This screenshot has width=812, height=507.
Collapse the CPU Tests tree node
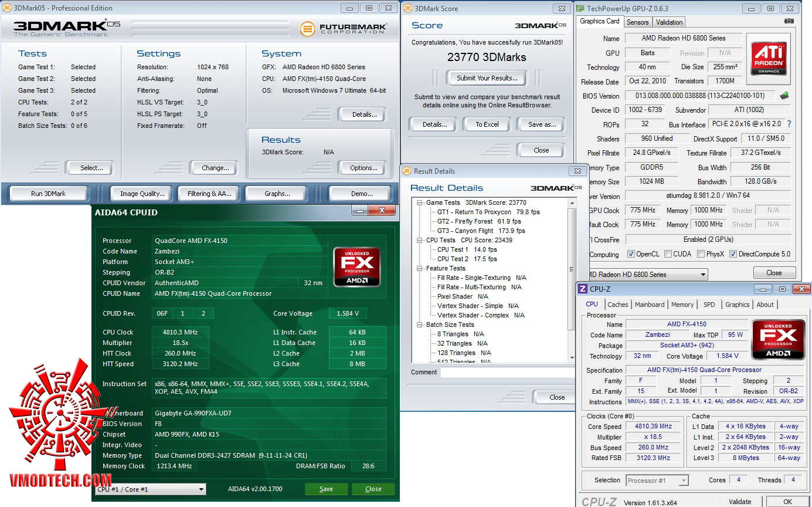pyautogui.click(x=420, y=240)
